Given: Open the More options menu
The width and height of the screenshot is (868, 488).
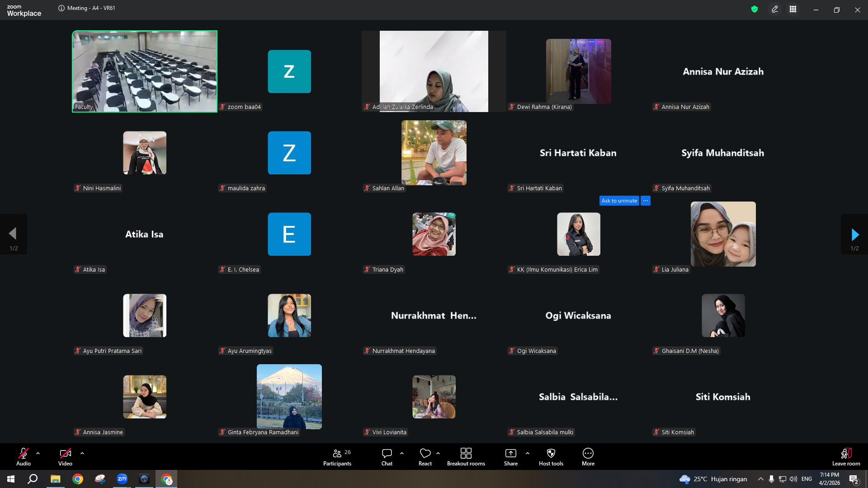Looking at the screenshot, I should pos(588,456).
